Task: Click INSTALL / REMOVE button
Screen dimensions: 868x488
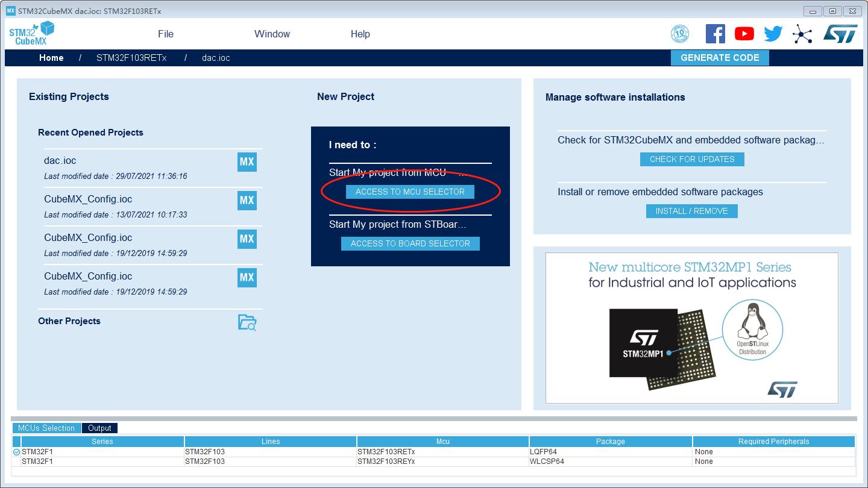Action: (x=692, y=211)
